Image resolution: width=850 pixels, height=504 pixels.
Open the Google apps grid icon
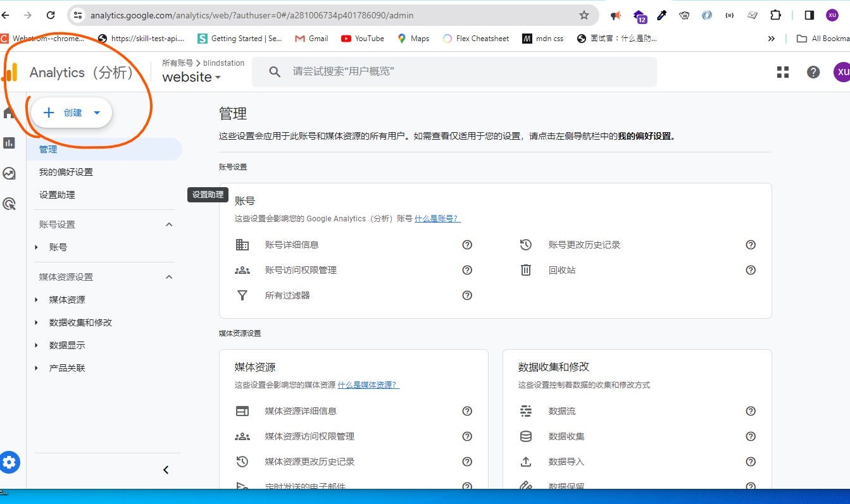coord(783,72)
